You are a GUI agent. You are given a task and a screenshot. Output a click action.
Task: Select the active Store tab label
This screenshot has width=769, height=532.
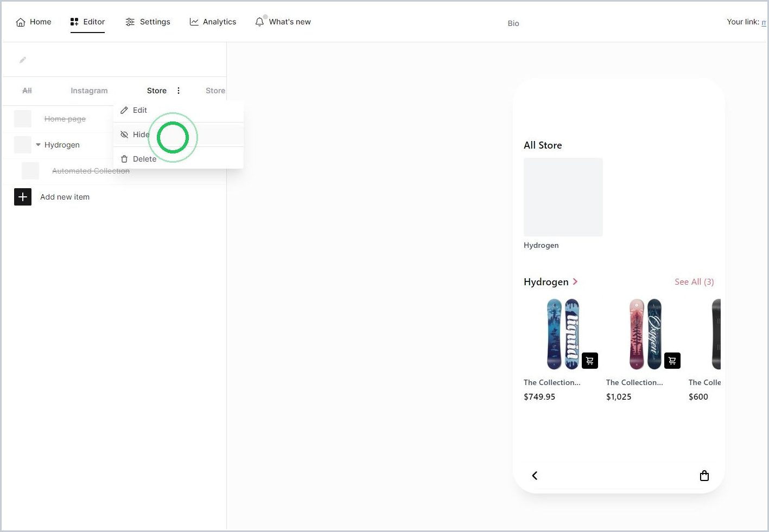click(x=157, y=91)
